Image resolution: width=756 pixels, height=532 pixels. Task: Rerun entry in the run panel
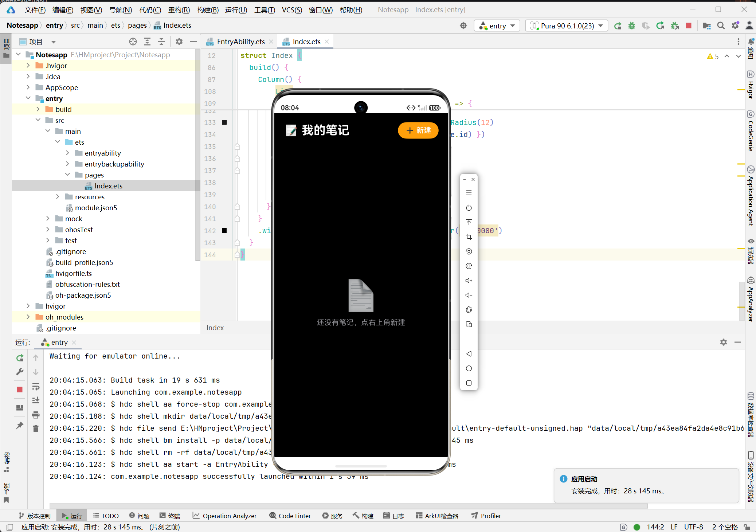(20, 358)
